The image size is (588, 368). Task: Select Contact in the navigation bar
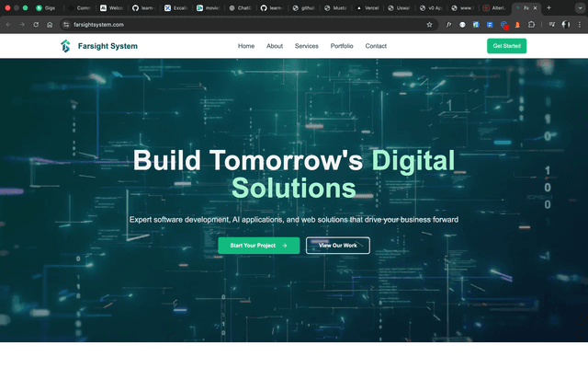click(376, 46)
